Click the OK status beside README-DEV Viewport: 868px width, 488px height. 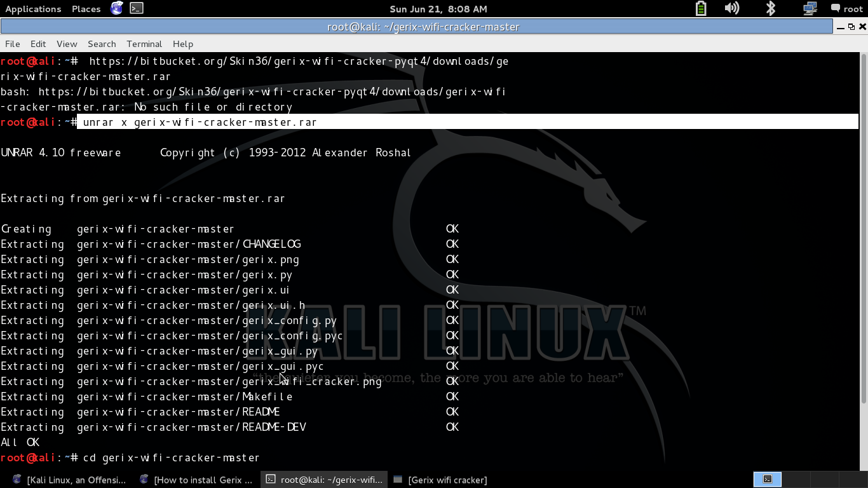click(x=452, y=427)
